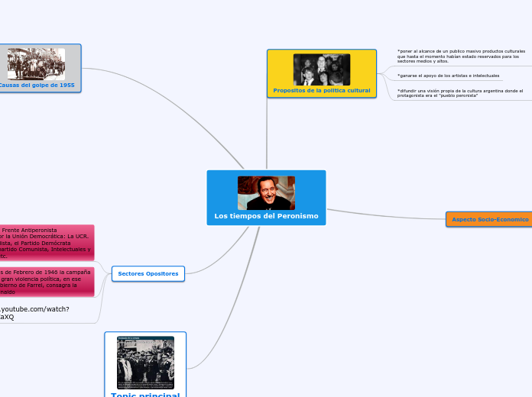
Task: Open the photo in the yellow cultural policy node
Action: (322, 69)
